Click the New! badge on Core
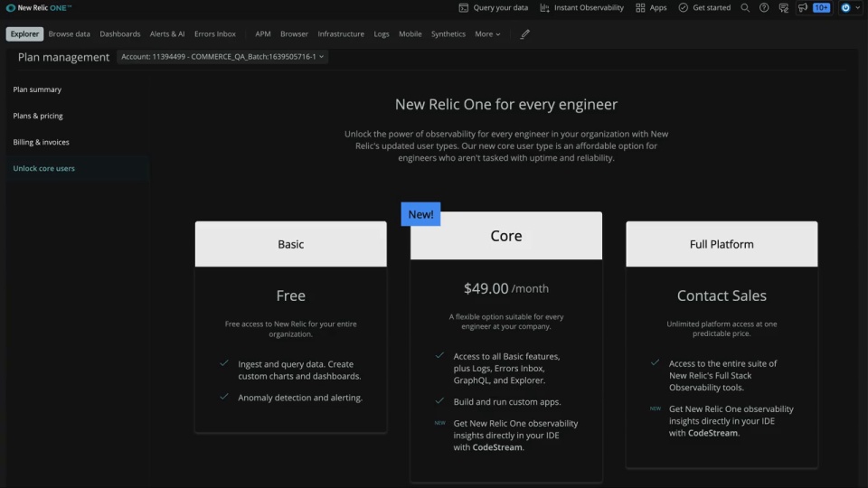The height and width of the screenshot is (488, 868). [x=420, y=214]
